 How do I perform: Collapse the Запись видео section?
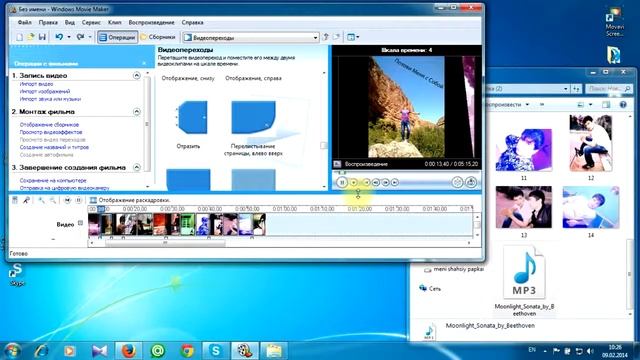(137, 76)
